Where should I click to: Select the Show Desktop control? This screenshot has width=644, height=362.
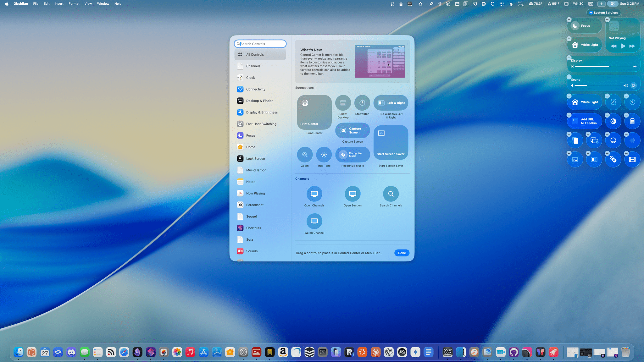pos(343,103)
